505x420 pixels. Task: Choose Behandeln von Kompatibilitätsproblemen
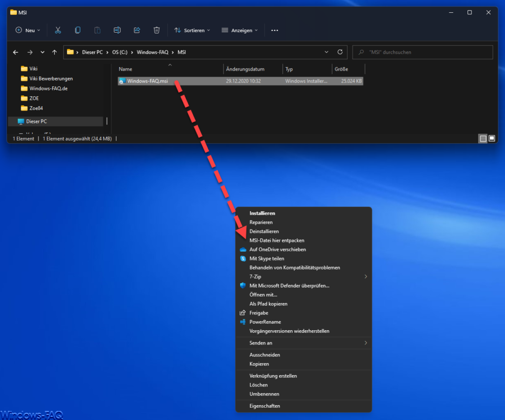(x=304, y=267)
